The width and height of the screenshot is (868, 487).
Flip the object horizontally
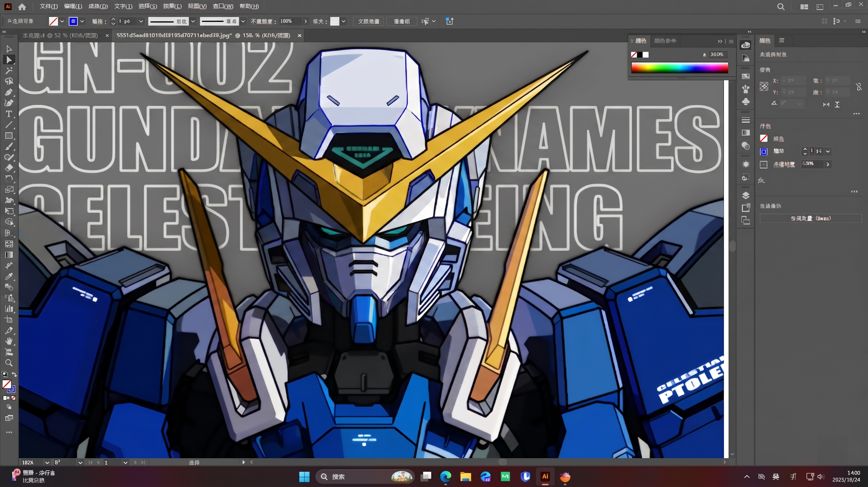[826, 104]
